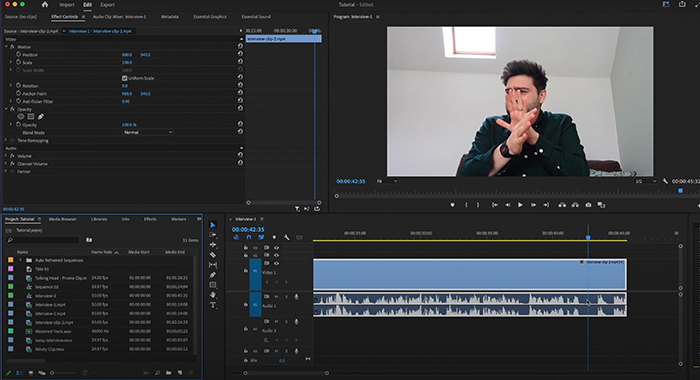Select the Pen tool in the toolbar
This screenshot has height=380, width=700.
213,275
